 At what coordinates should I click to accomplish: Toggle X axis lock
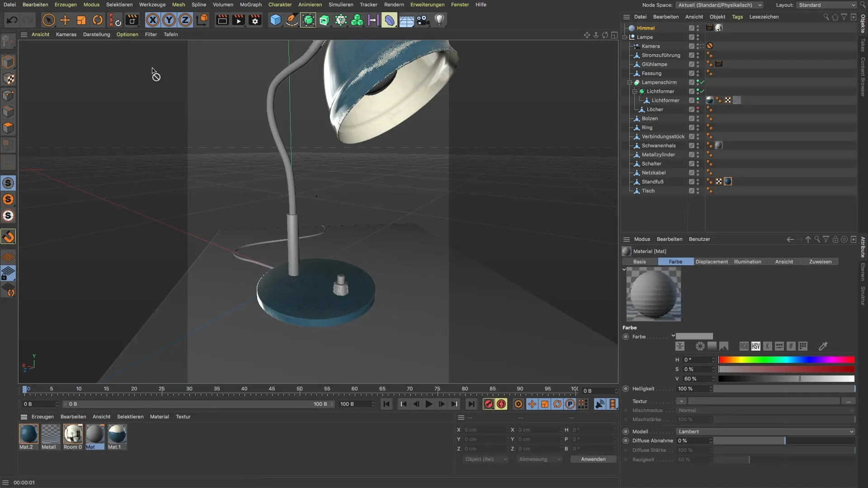(x=153, y=20)
